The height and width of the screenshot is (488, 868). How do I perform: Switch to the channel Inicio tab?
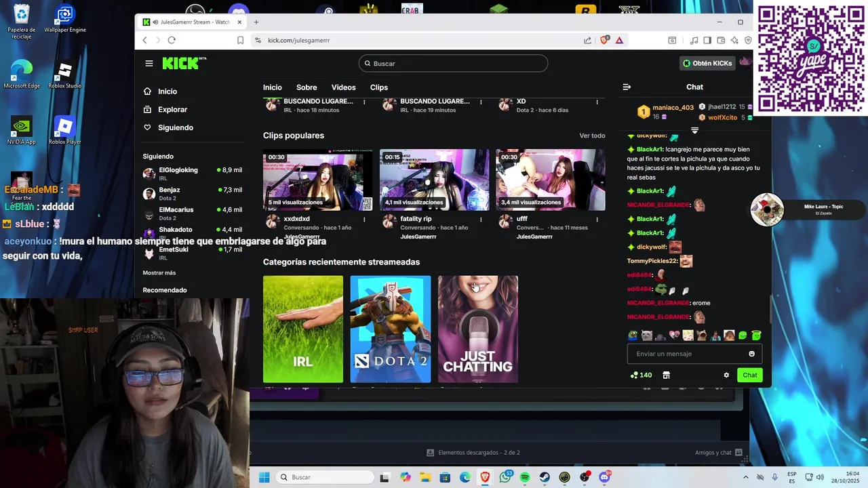[273, 87]
